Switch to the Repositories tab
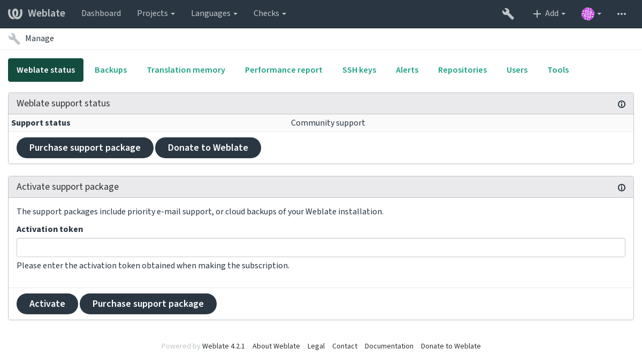The width and height of the screenshot is (642, 364). tap(462, 70)
